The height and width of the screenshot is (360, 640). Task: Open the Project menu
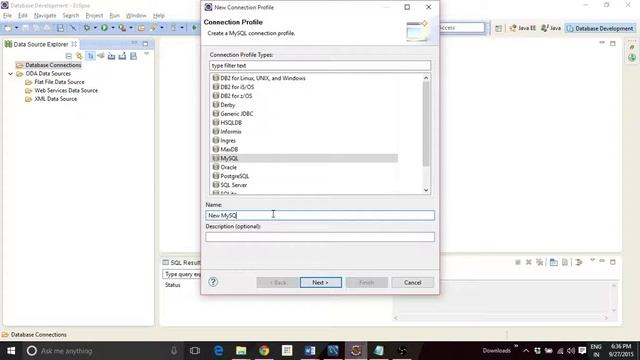tap(94, 16)
